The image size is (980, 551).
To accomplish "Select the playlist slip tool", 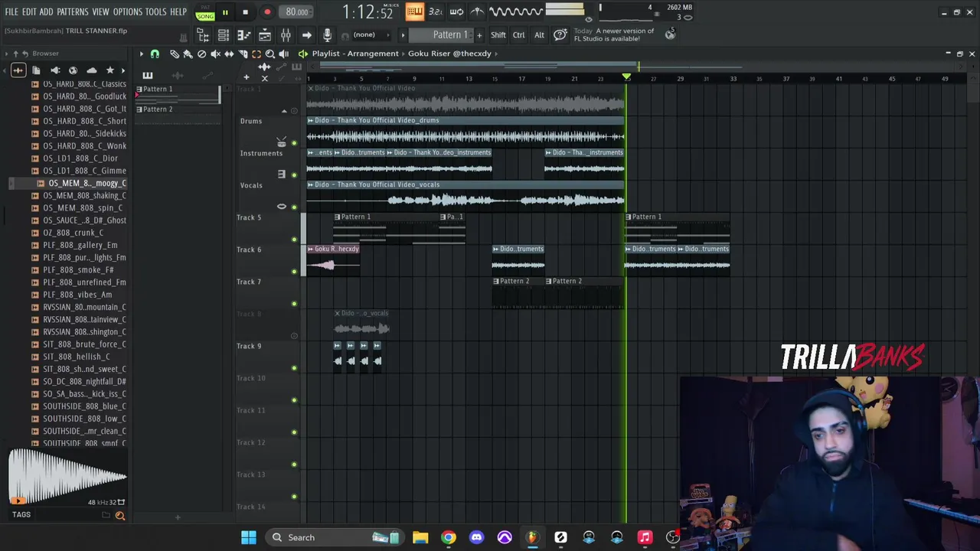I will pos(229,54).
